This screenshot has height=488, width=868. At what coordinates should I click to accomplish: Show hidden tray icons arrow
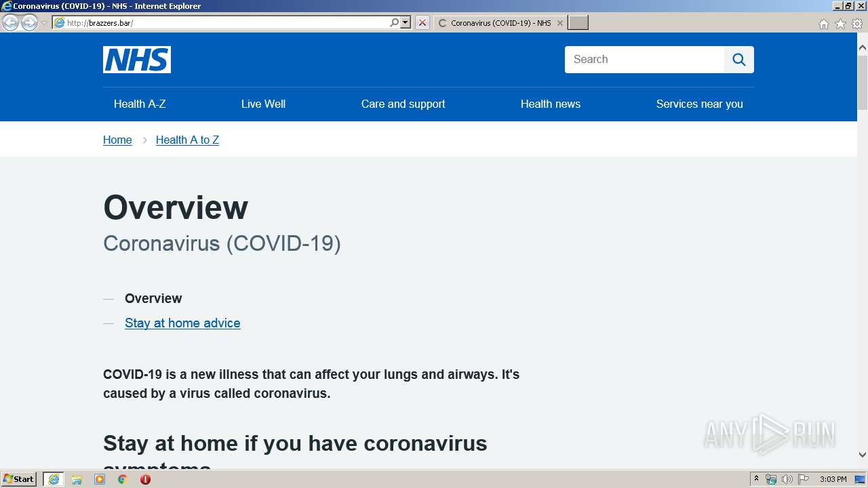[756, 479]
